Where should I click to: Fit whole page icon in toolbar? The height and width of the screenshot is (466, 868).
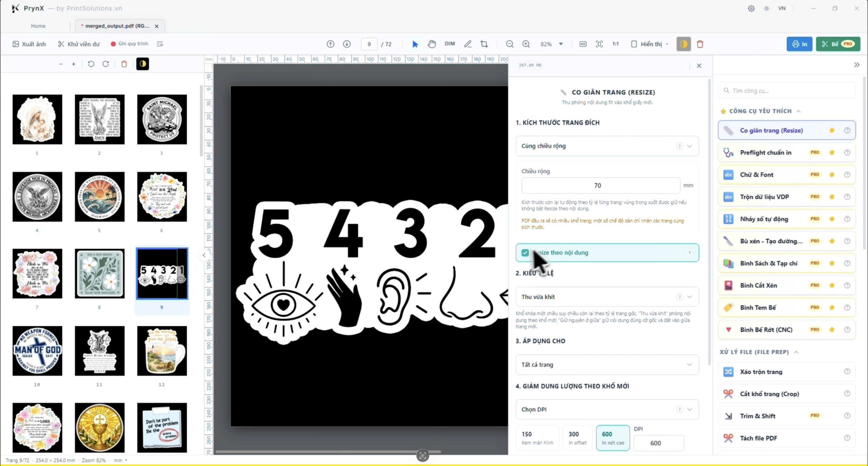coord(599,44)
